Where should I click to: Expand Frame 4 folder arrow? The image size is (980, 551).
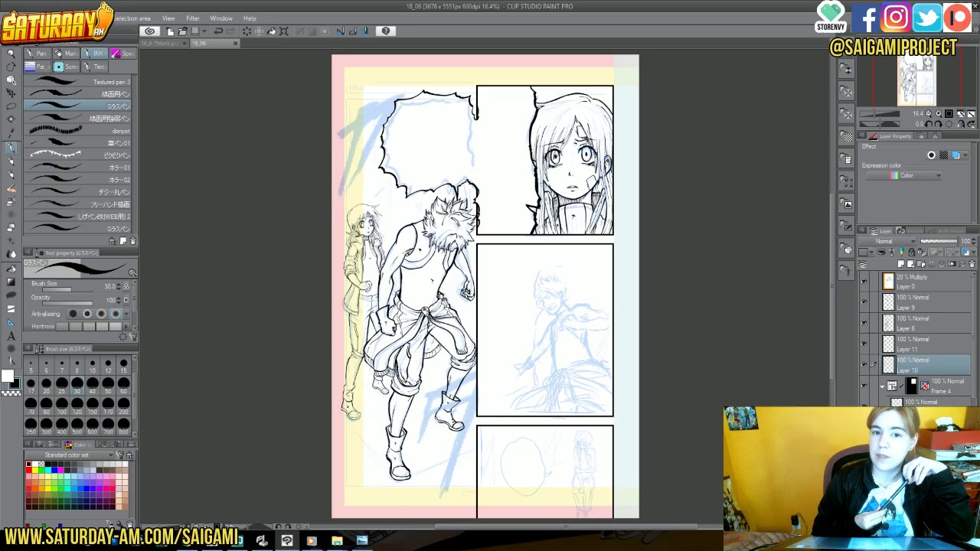pyautogui.click(x=882, y=386)
